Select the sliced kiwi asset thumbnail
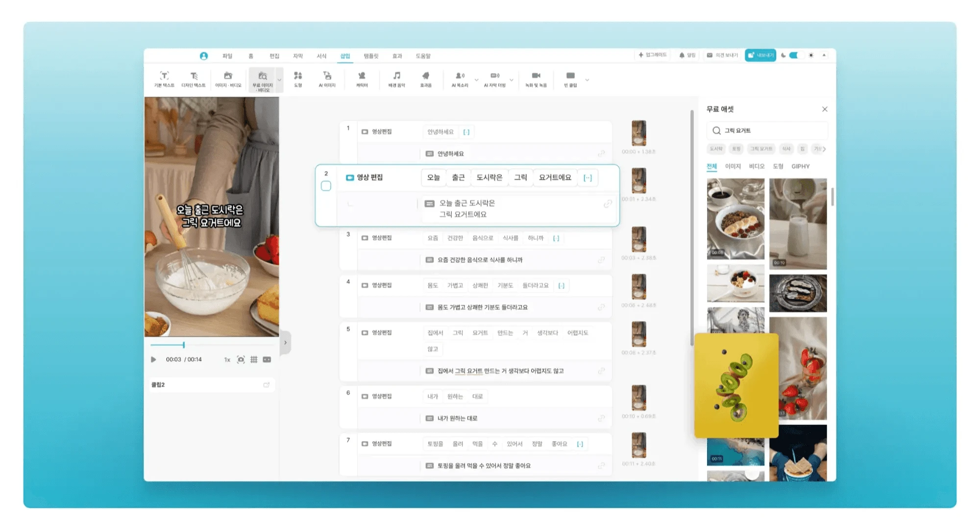 736,385
